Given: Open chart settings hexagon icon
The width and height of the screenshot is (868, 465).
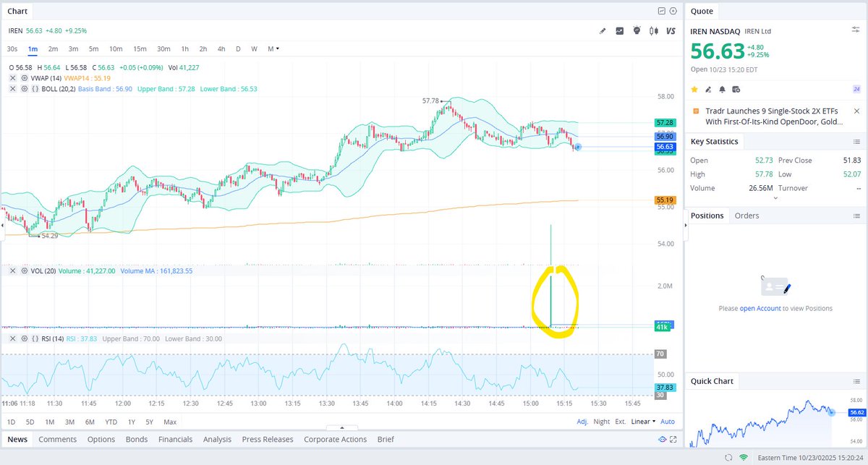Looking at the screenshot, I should (674, 11).
